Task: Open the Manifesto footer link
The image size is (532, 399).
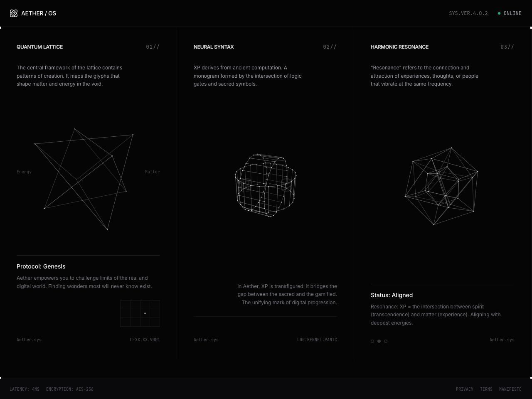Action: pyautogui.click(x=510, y=389)
